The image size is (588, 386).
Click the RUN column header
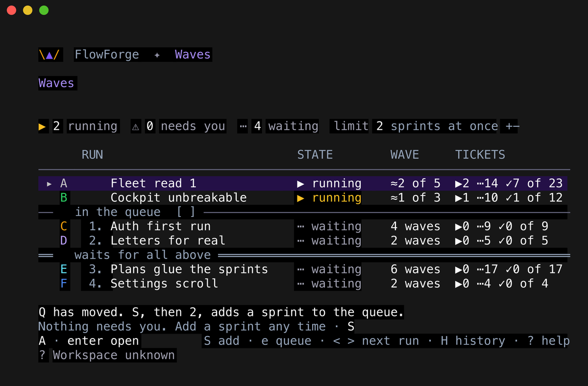[92, 155]
